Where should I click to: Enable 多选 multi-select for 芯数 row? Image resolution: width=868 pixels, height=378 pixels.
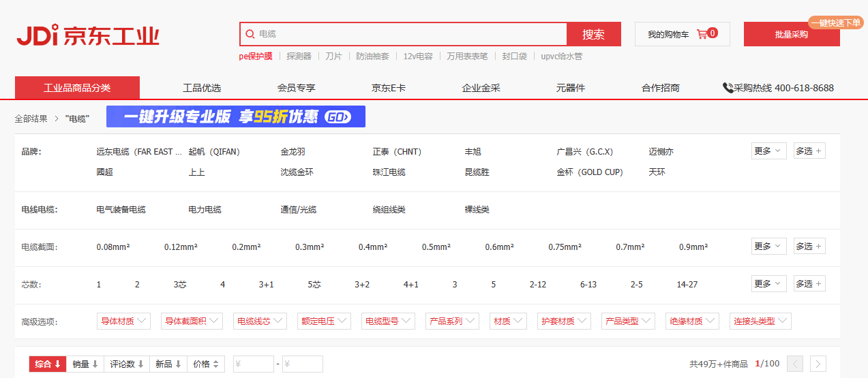(809, 284)
